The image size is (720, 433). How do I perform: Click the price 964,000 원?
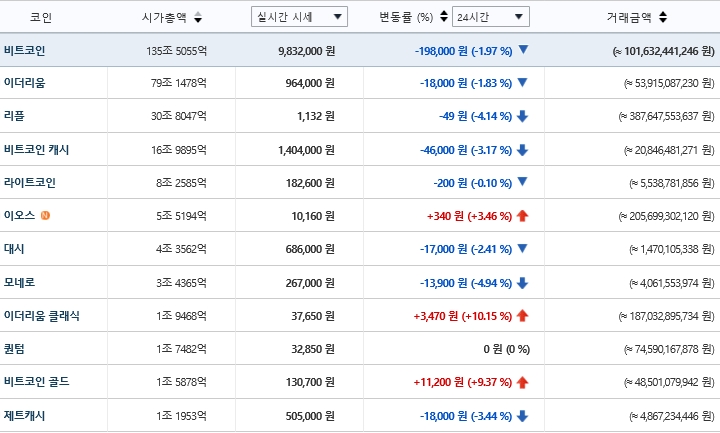pos(310,83)
